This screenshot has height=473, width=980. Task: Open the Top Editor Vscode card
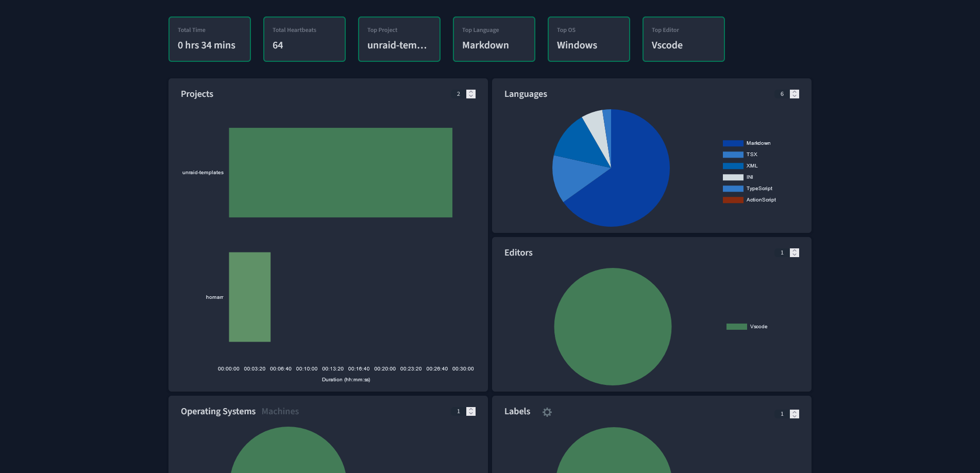[684, 39]
